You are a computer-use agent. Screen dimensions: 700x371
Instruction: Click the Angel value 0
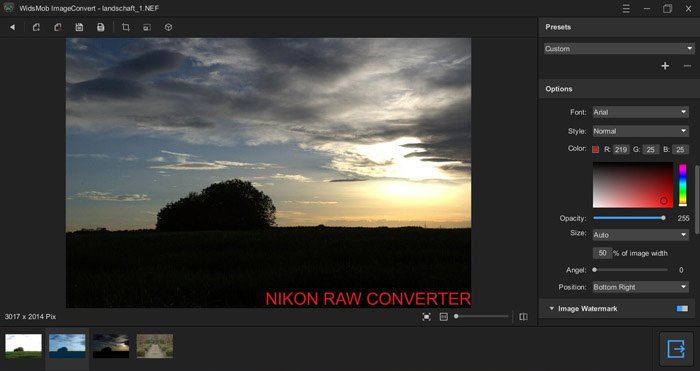tap(681, 270)
